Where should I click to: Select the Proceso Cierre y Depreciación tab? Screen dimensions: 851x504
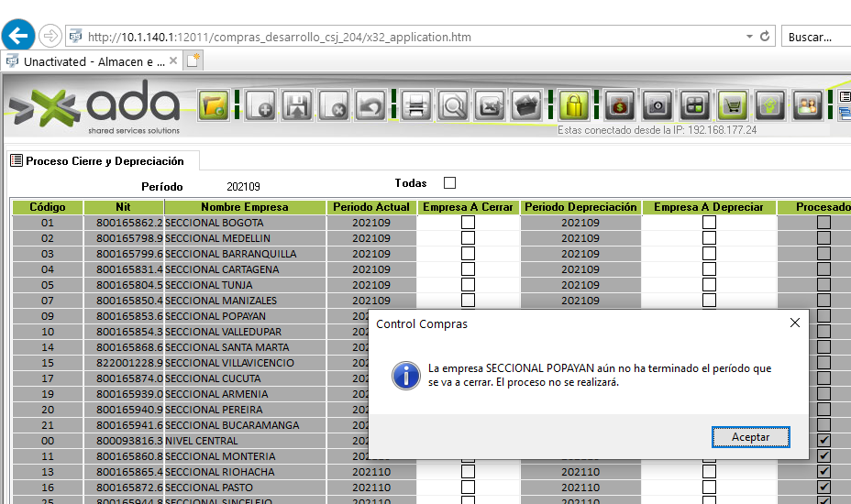coord(103,161)
